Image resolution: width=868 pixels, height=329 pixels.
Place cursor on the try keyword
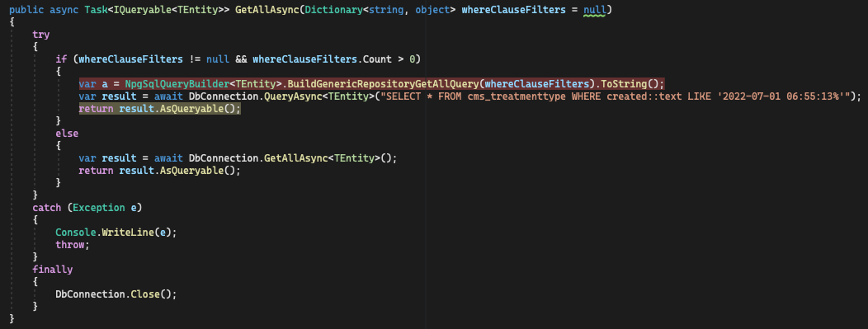(41, 35)
